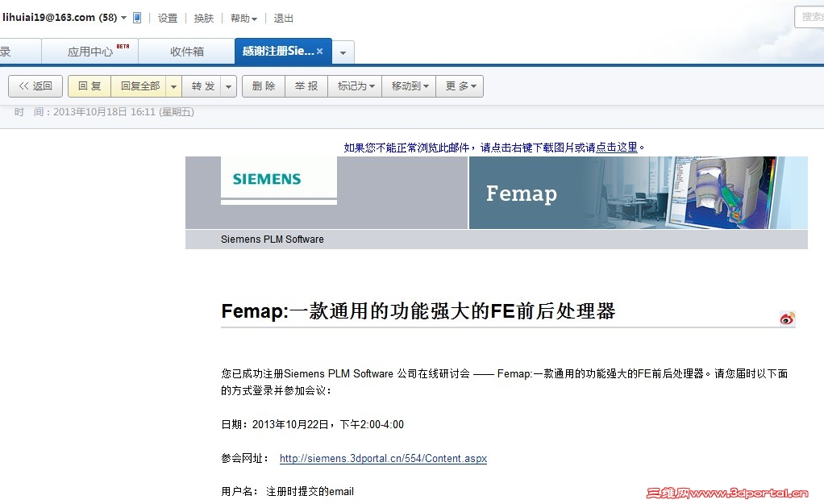Open the siemens.3dportal.cn meeting URL

(383, 458)
